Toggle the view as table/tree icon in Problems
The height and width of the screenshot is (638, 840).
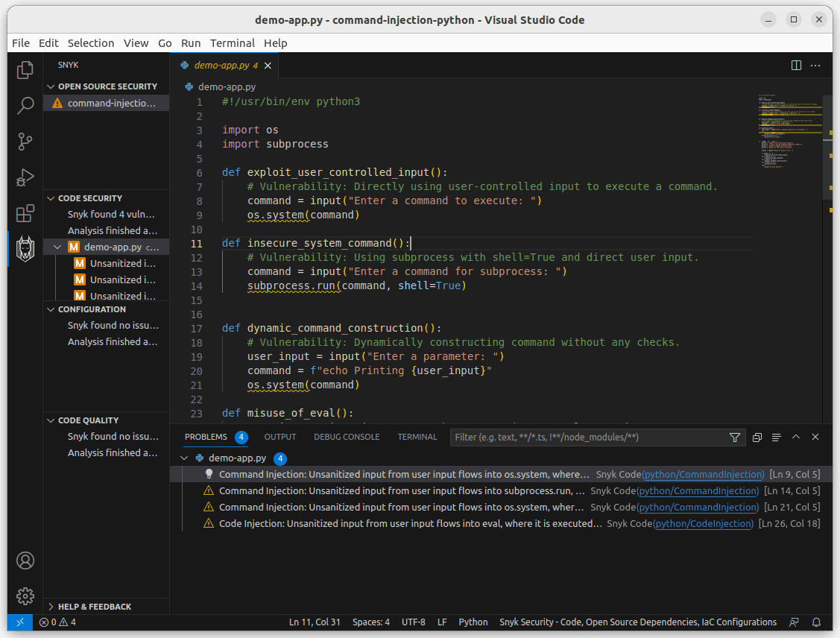pyautogui.click(x=776, y=438)
